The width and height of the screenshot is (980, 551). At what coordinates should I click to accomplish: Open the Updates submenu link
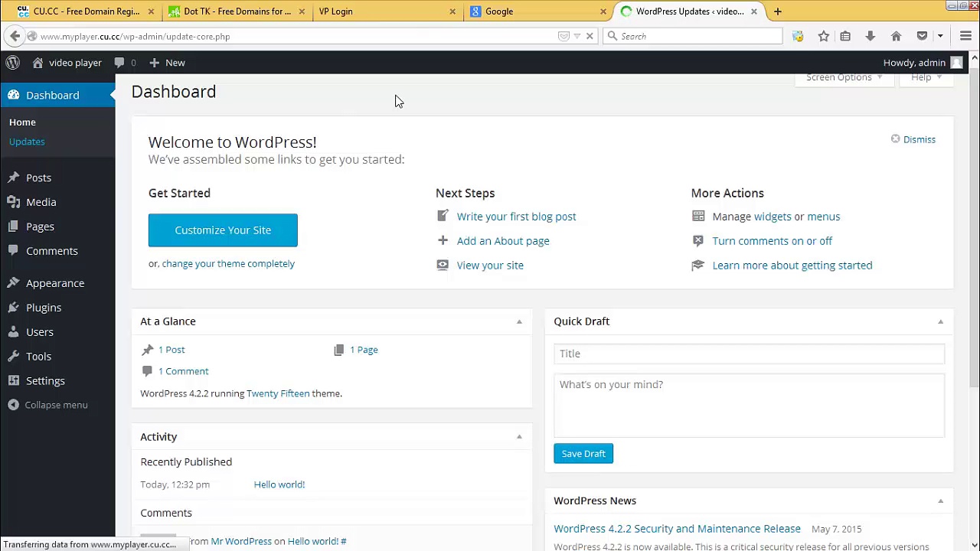click(27, 142)
